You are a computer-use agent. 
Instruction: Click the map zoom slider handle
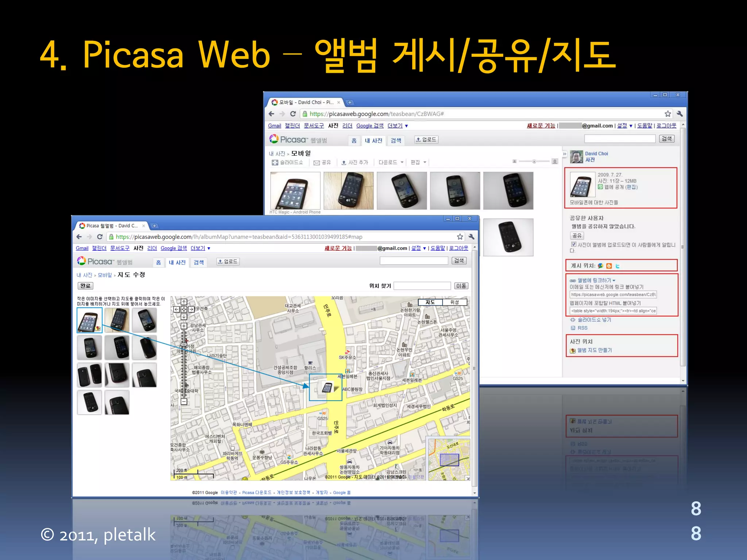pos(184,345)
